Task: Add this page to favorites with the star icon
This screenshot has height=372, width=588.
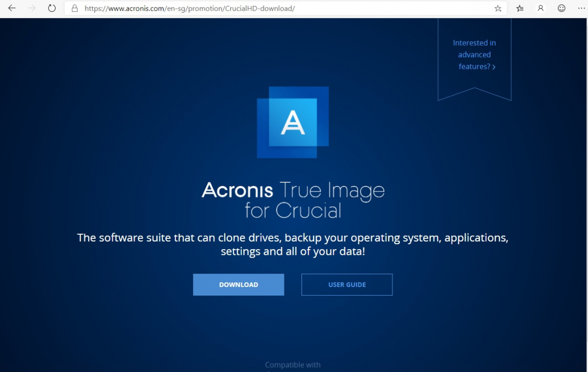Action: (498, 8)
